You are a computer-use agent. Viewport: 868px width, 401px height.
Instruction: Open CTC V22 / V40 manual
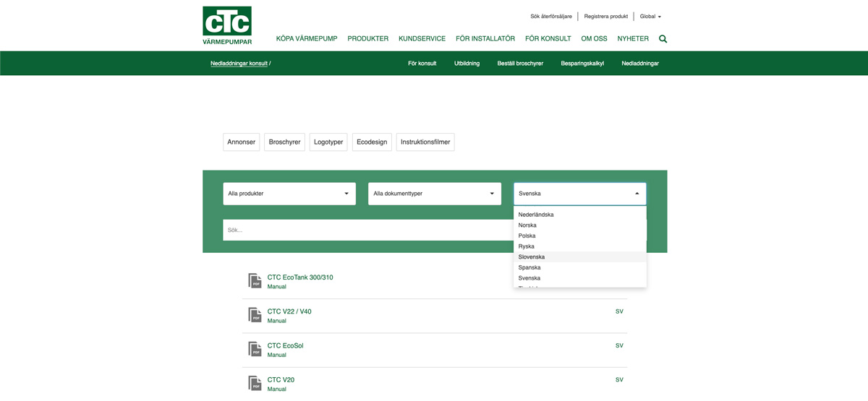pyautogui.click(x=289, y=311)
